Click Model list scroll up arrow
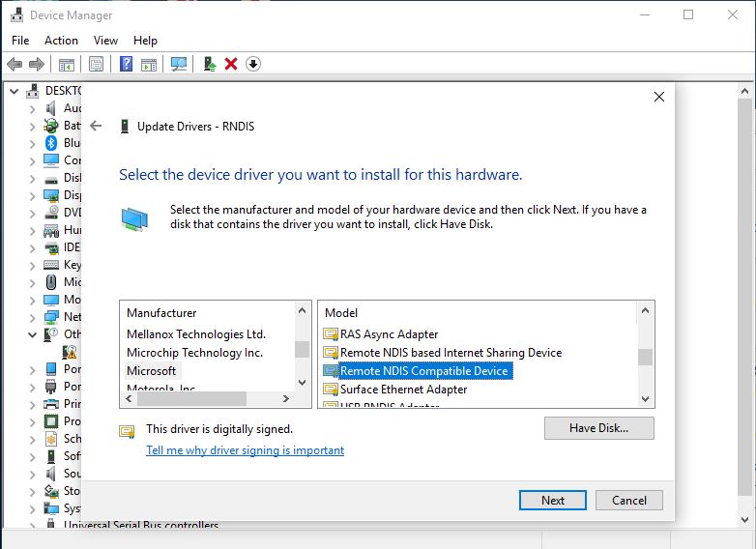The image size is (756, 549). click(x=645, y=310)
